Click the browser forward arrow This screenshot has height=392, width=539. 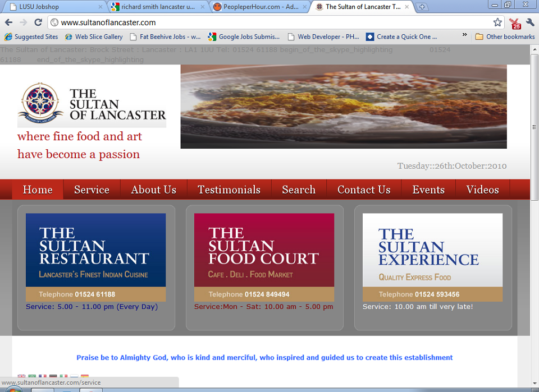[x=24, y=22]
